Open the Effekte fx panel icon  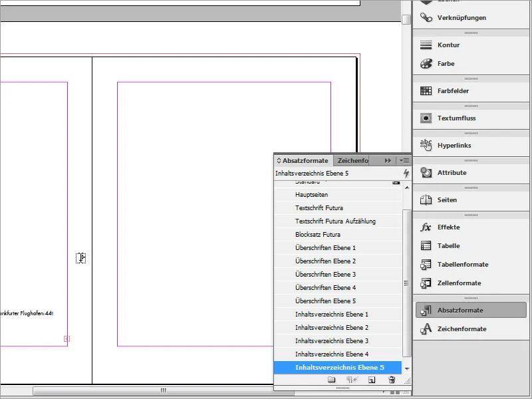click(426, 227)
